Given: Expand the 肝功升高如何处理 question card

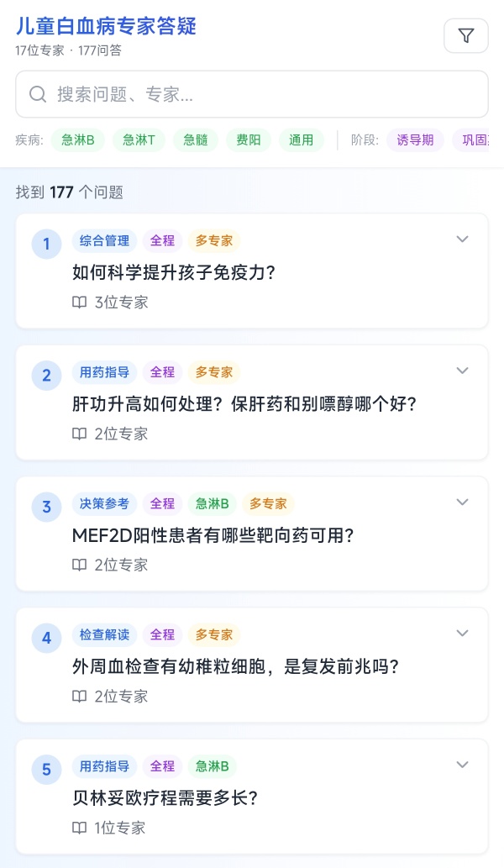Looking at the screenshot, I should pyautogui.click(x=462, y=371).
